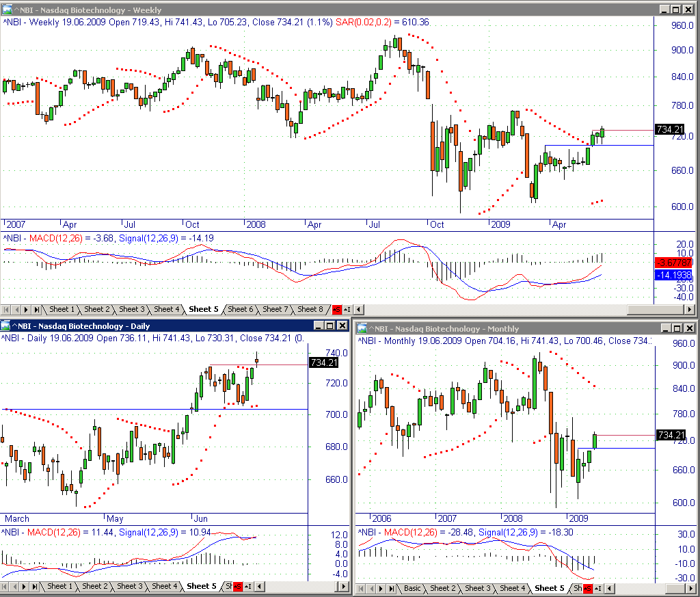This screenshot has height=597, width=700.
Task: Open Sheet 4 tab in Weekly window
Action: point(167,309)
